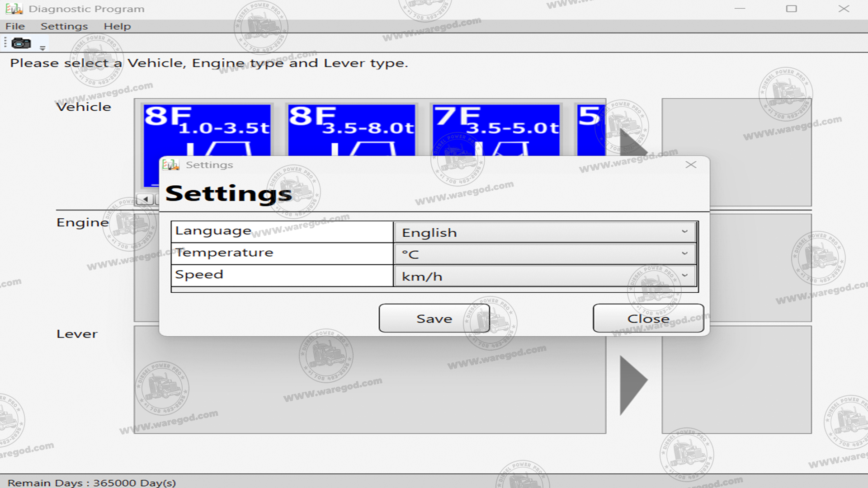This screenshot has height=488, width=868.
Task: Select the 8F 1.0-3.5t vehicle tile
Action: click(207, 130)
